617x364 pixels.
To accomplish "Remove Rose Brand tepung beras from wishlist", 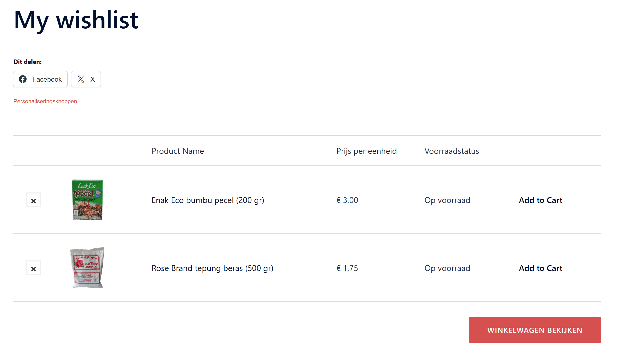I will (x=34, y=268).
